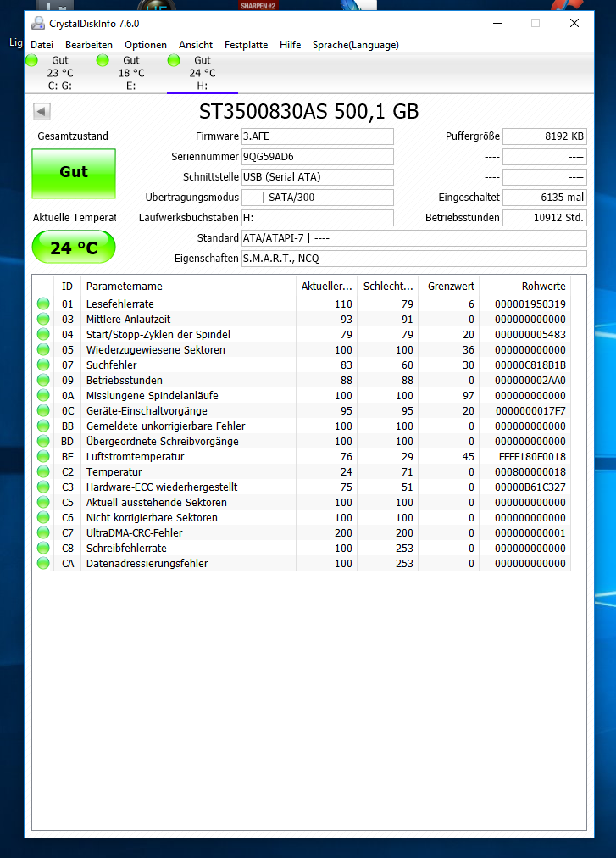Screen dimensions: 616x858
Task: Click raw value 0000000017F7
Action: pyautogui.click(x=530, y=411)
